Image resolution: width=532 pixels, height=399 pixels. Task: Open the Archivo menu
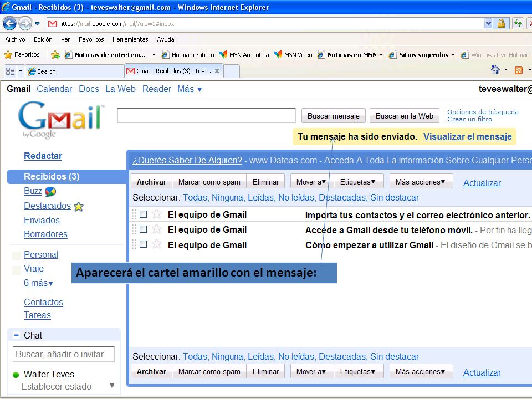16,39
